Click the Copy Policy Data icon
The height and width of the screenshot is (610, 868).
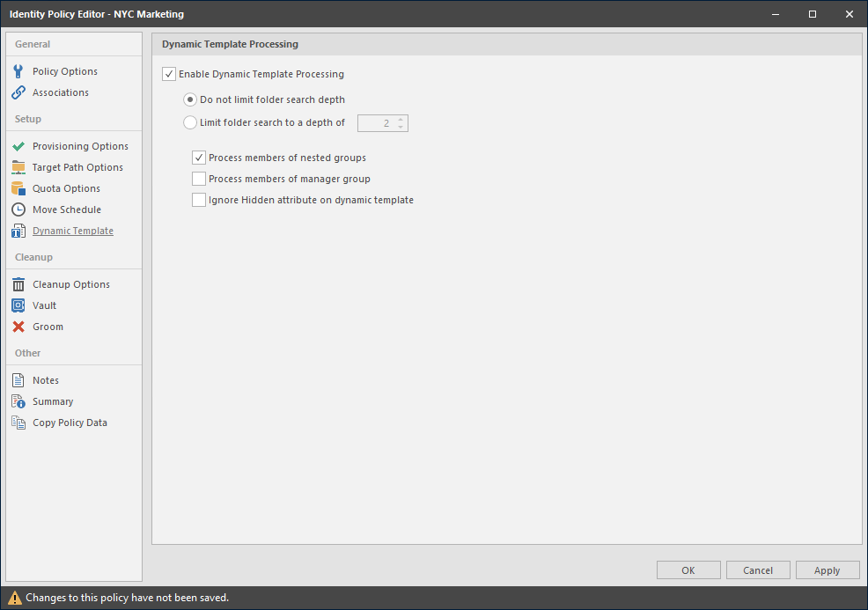tap(18, 423)
